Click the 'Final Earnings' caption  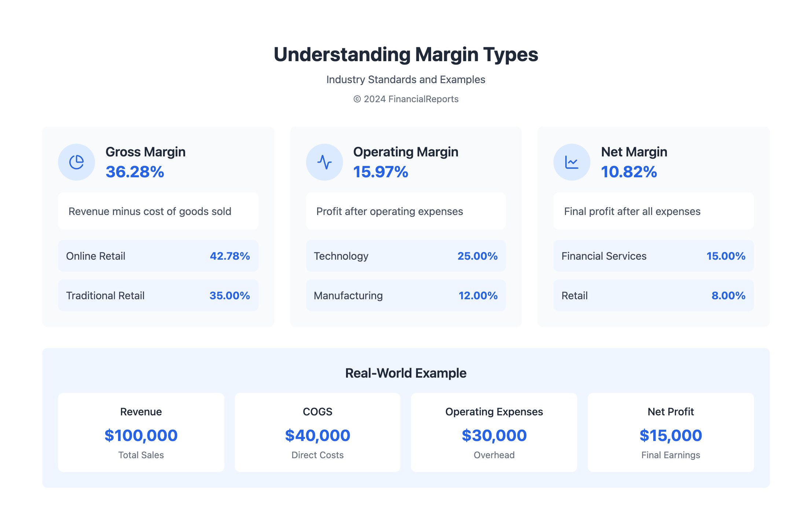pos(671,455)
